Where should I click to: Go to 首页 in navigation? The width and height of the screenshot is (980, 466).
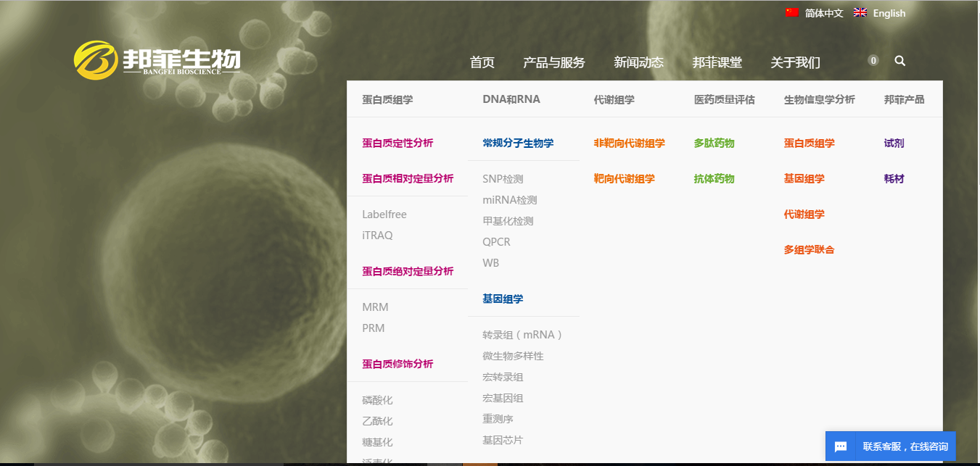tap(482, 62)
